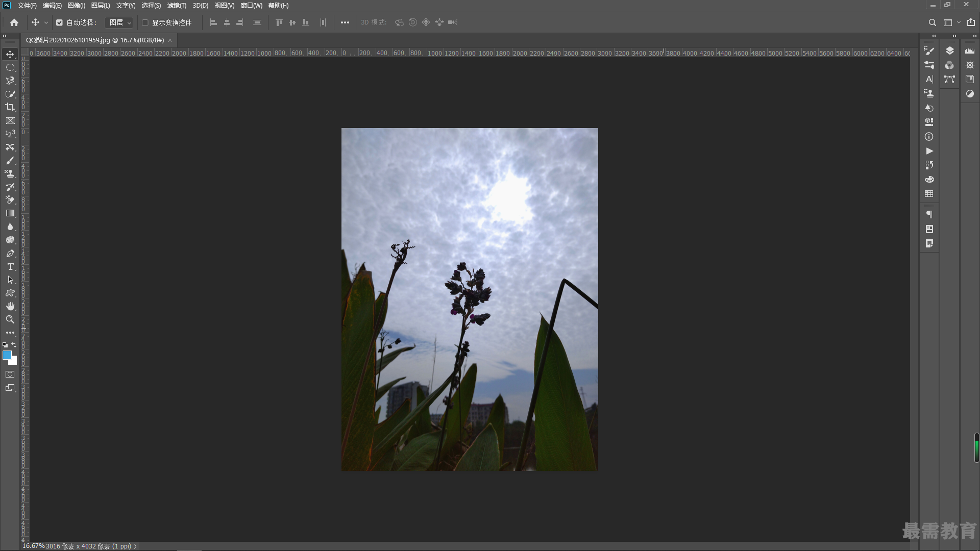Viewport: 980px width, 551px height.
Task: Swap foreground and background colors
Action: 14,345
